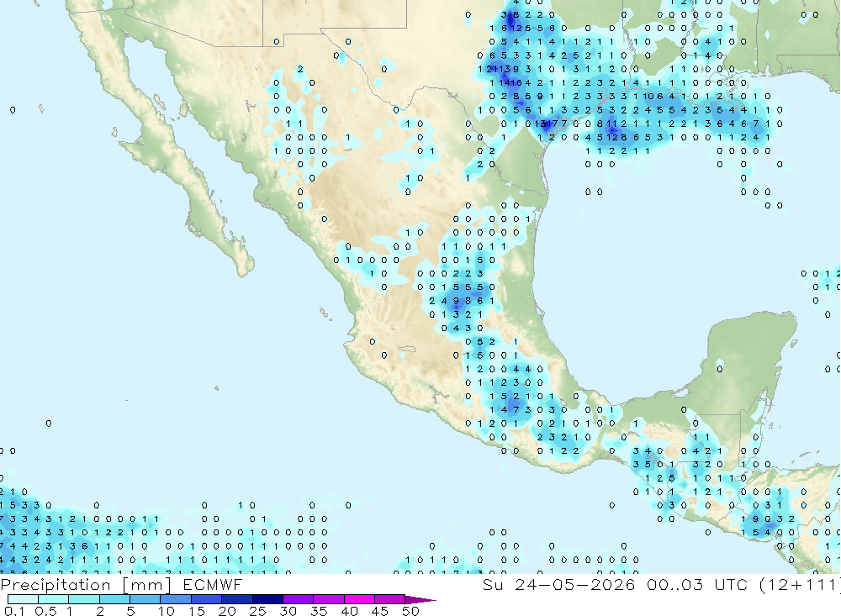Click the 40–45 mm magenta legend box

pos(359,599)
